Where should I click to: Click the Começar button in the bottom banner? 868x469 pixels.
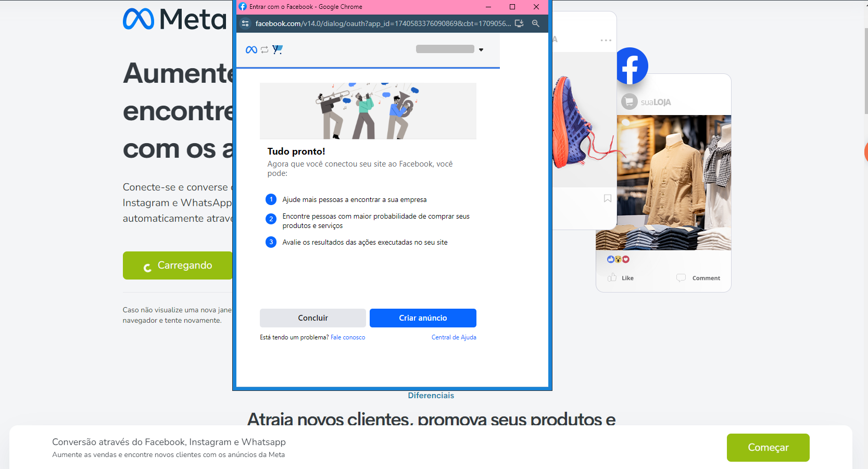[768, 448]
